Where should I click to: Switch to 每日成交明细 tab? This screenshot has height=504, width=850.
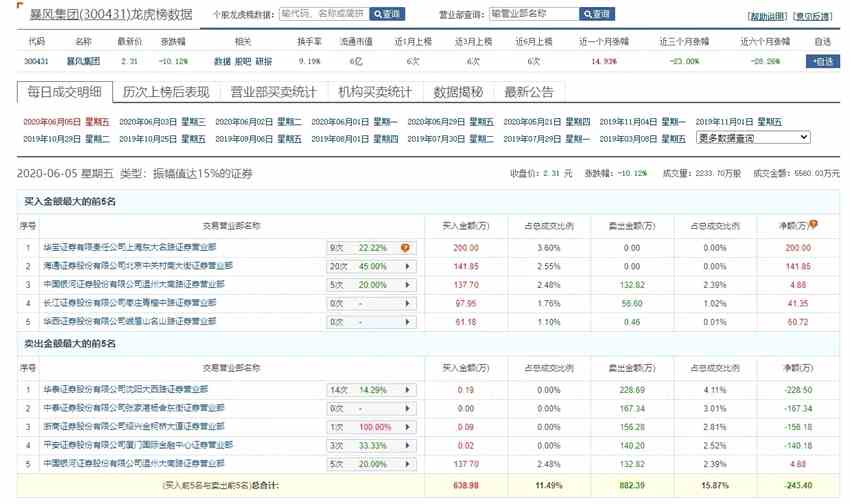[x=65, y=92]
